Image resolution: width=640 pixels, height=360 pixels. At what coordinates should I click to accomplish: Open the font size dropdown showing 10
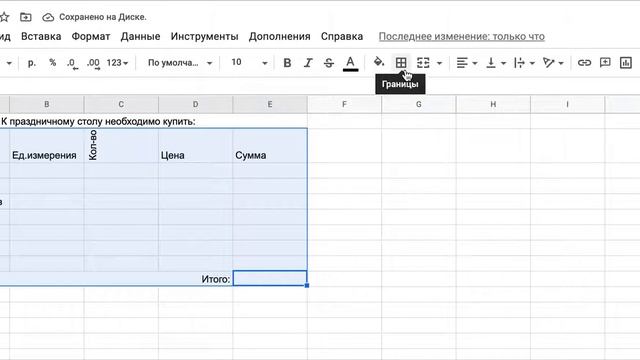(249, 63)
